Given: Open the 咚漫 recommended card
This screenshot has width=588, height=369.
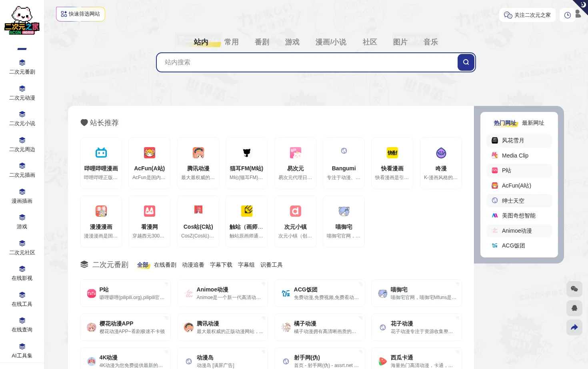Looking at the screenshot, I should pyautogui.click(x=441, y=163).
